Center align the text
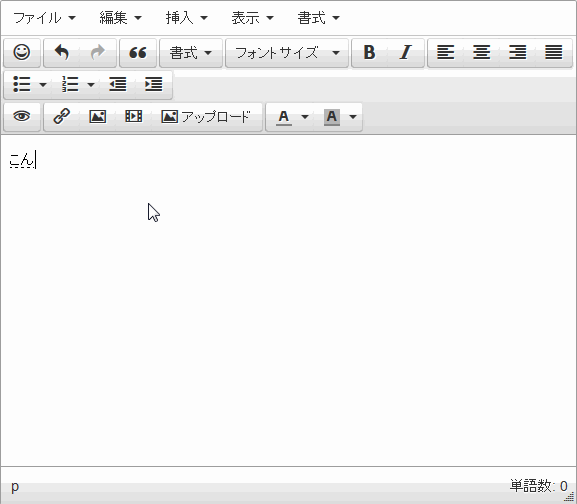 (481, 53)
